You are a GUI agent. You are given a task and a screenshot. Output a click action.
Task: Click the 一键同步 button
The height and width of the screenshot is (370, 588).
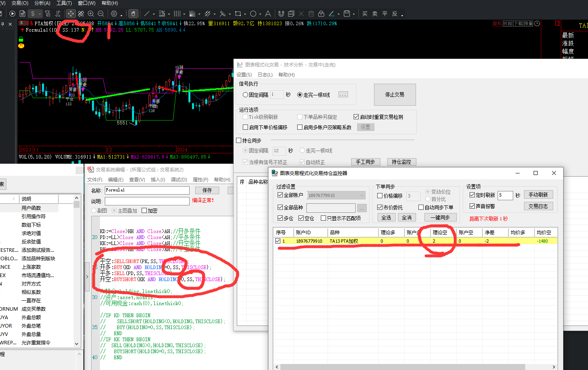pos(440,217)
